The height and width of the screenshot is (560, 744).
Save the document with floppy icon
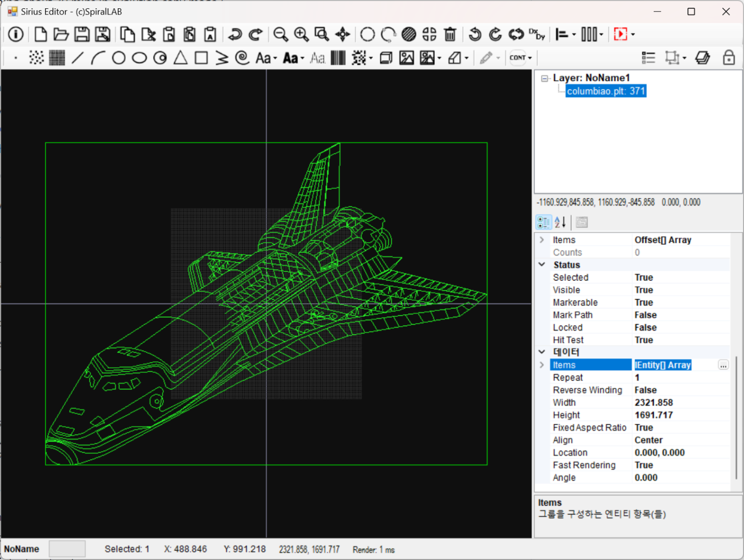(82, 34)
